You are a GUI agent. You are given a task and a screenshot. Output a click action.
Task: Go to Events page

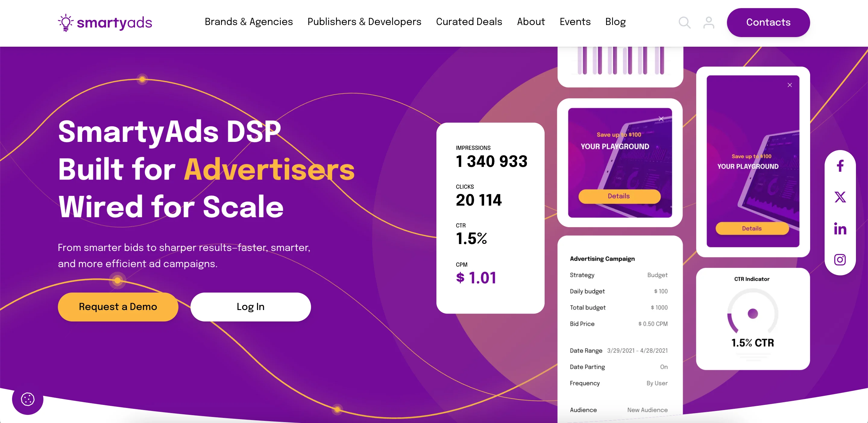(x=575, y=22)
